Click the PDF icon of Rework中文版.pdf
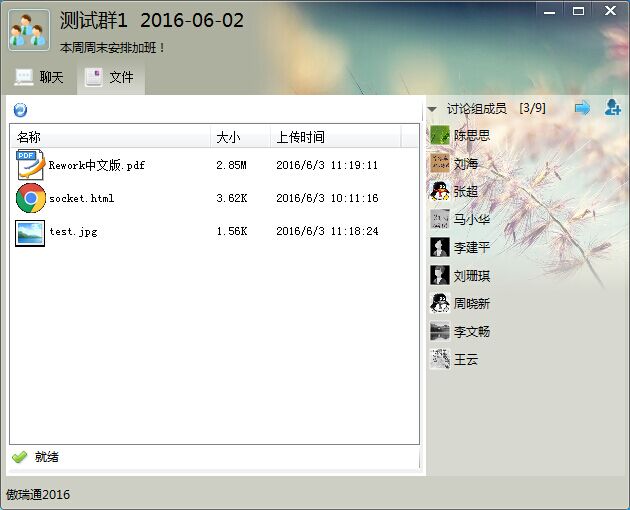This screenshot has height=510, width=630. click(30, 165)
